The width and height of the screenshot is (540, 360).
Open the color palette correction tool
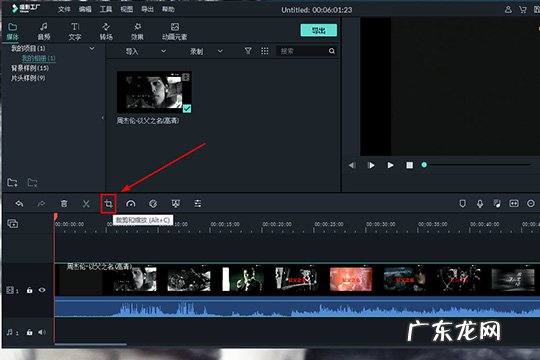(153, 204)
